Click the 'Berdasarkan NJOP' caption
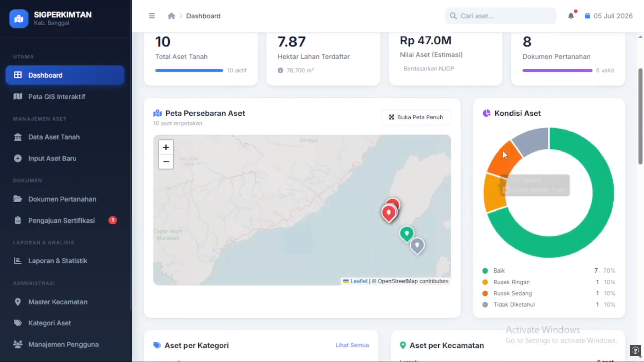Viewport: 644px width, 362px height. click(429, 68)
